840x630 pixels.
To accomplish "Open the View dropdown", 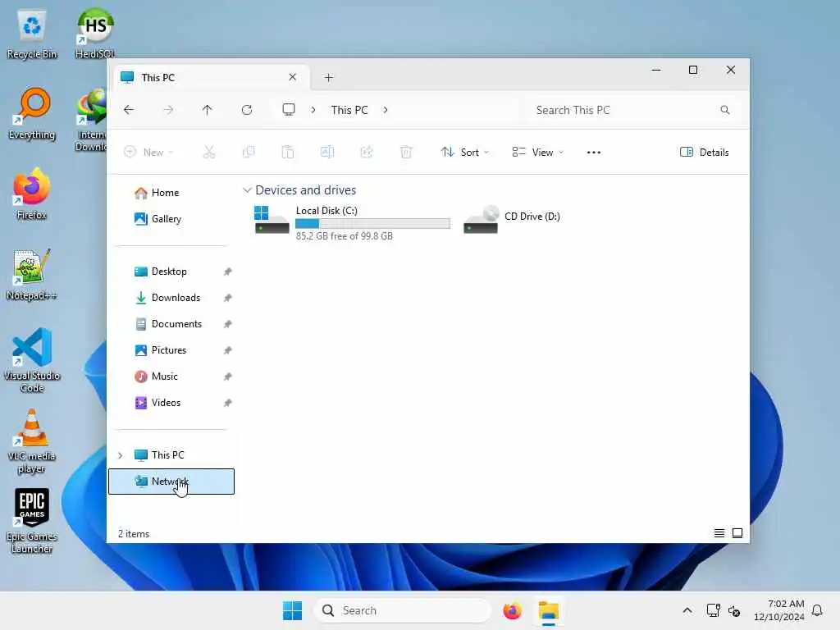I will pos(538,152).
